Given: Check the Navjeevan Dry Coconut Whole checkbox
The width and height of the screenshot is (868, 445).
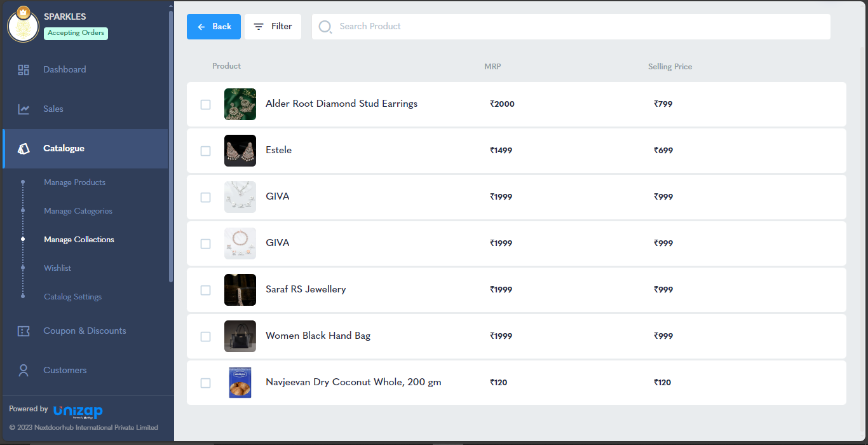Looking at the screenshot, I should click(x=205, y=383).
